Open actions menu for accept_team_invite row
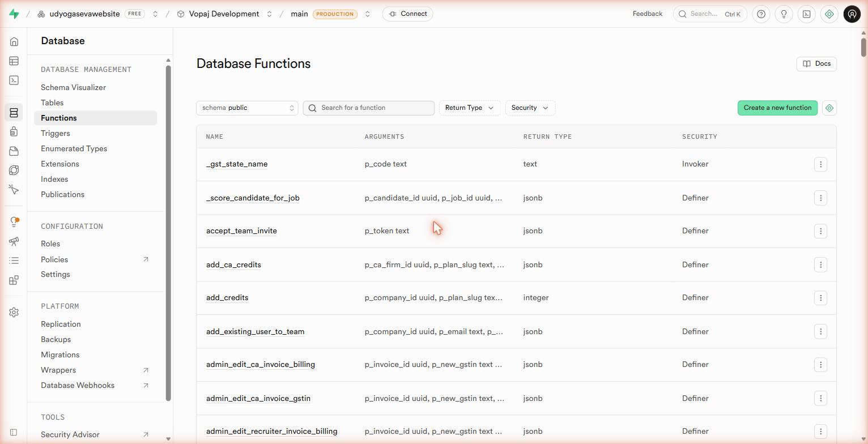This screenshot has width=868, height=444. (x=820, y=231)
